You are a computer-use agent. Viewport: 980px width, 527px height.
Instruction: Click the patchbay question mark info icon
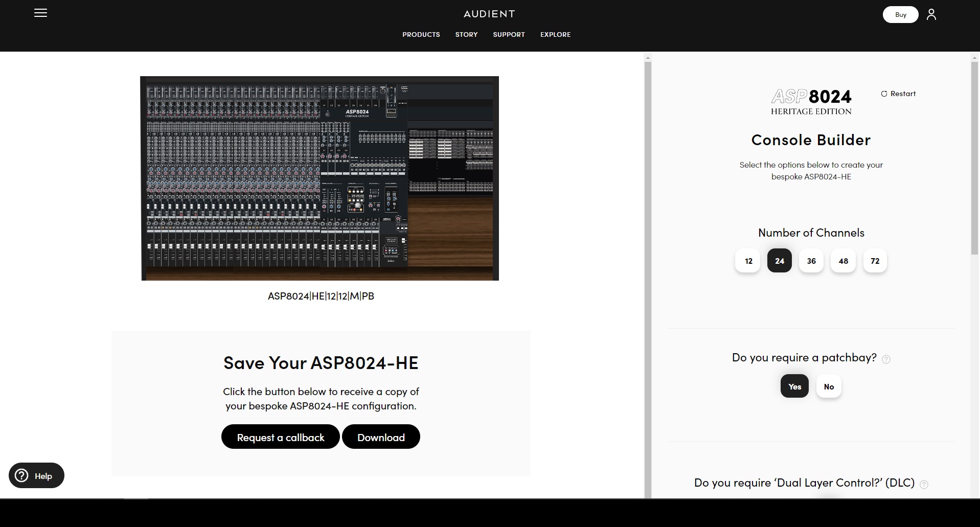[886, 359]
